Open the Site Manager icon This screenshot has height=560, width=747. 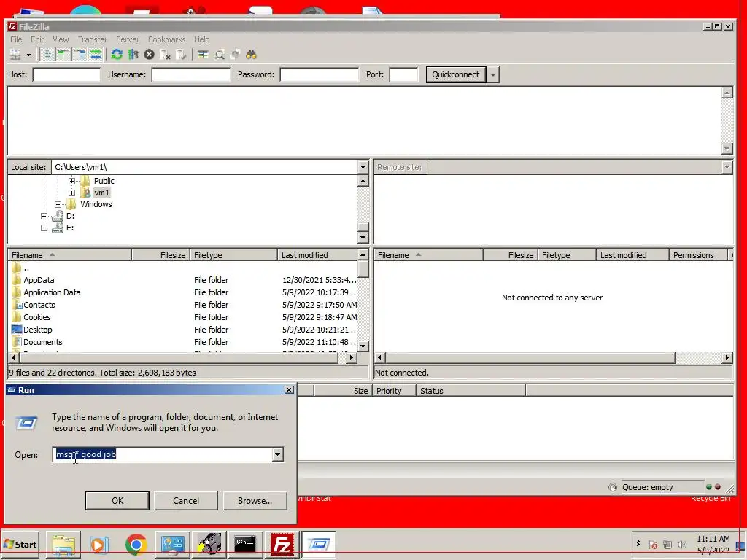tap(16, 55)
